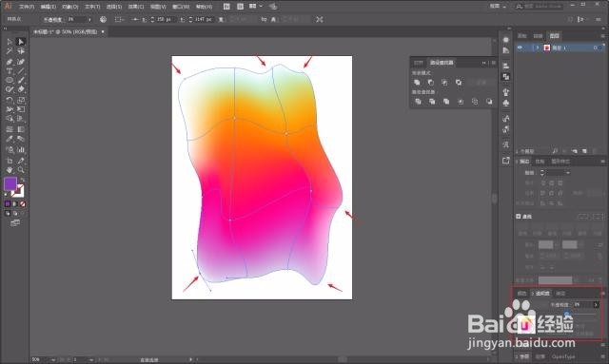The width and height of the screenshot is (609, 364).
Task: Set fill to None using slash icon
Action: [23, 203]
